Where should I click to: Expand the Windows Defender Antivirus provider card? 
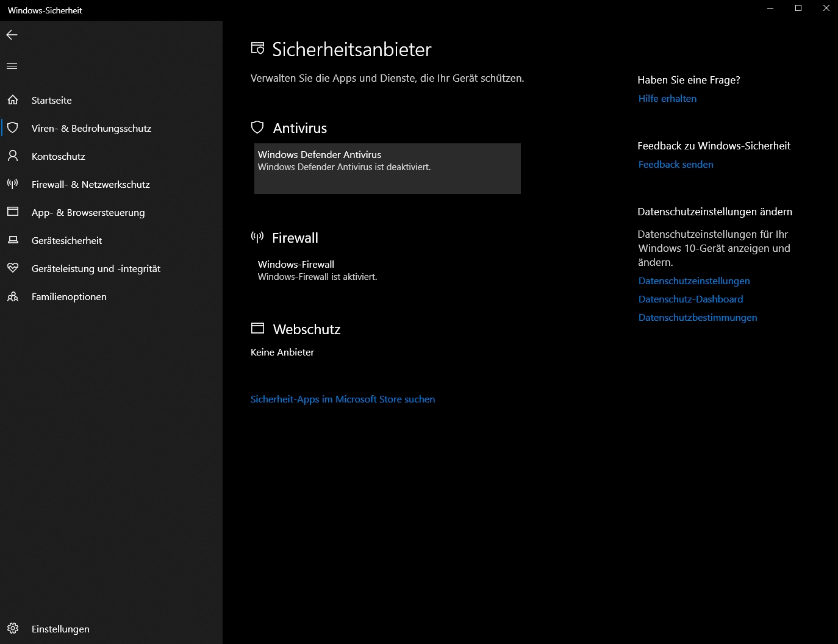(x=387, y=168)
